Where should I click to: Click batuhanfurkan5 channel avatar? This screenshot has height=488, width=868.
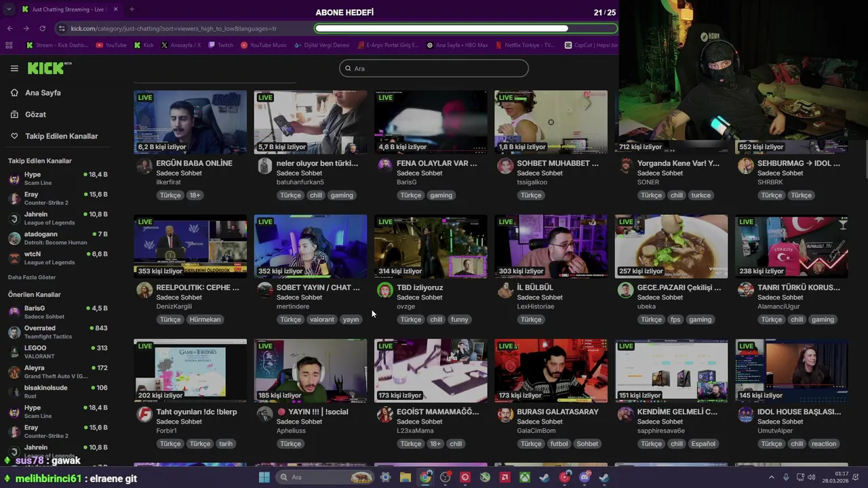[264, 166]
